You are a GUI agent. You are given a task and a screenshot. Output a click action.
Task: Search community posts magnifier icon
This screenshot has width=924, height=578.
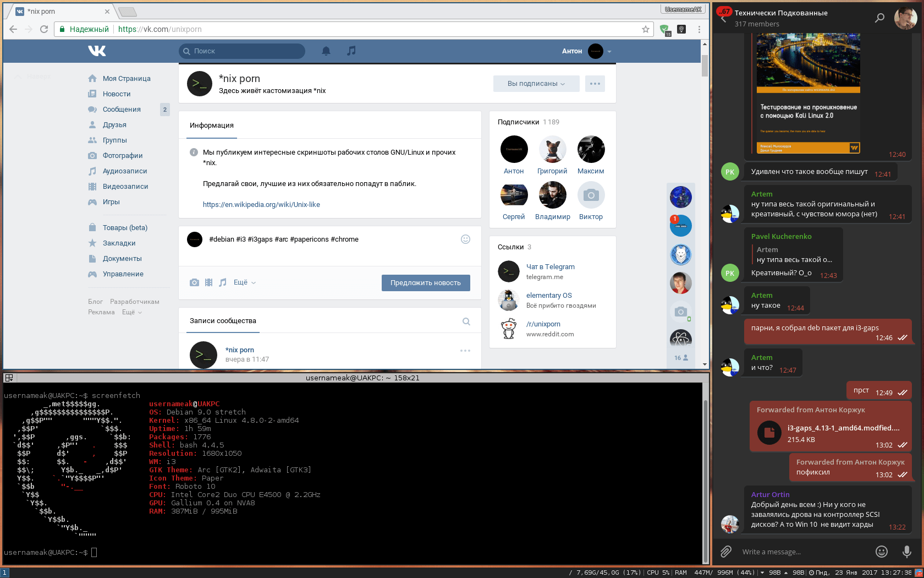[466, 321]
